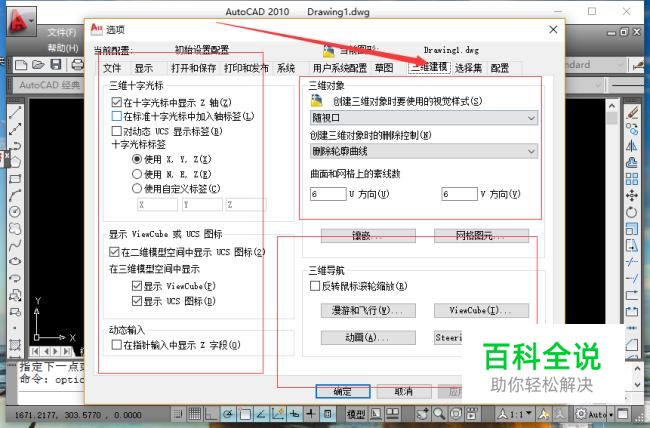Open the red A application menu button
The image size is (650, 428).
tap(21, 21)
